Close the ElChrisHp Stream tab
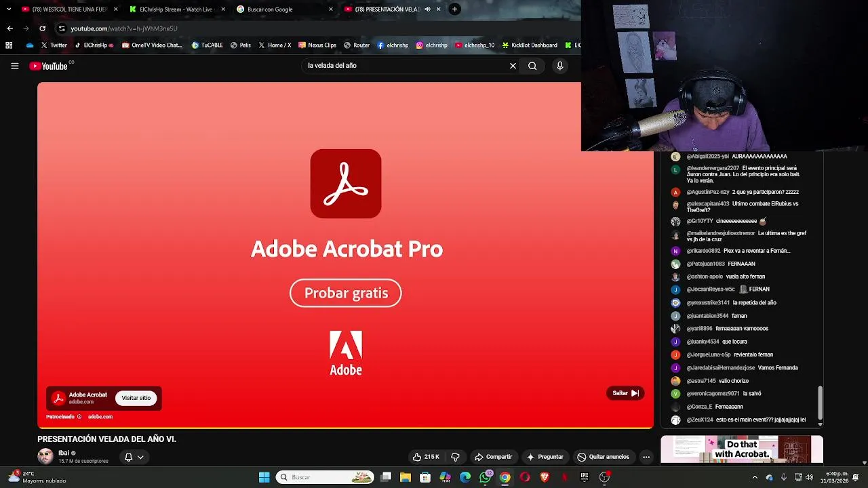Screen dimensions: 868x488 tap(223, 9)
